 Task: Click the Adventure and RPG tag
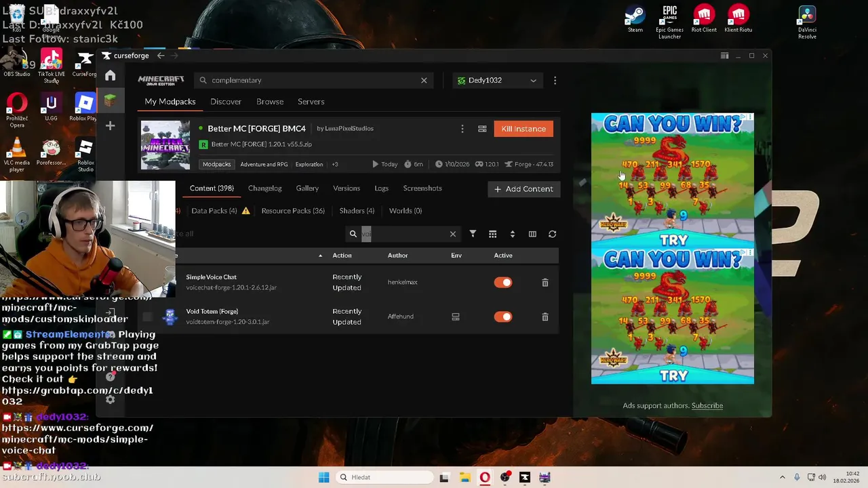point(264,164)
